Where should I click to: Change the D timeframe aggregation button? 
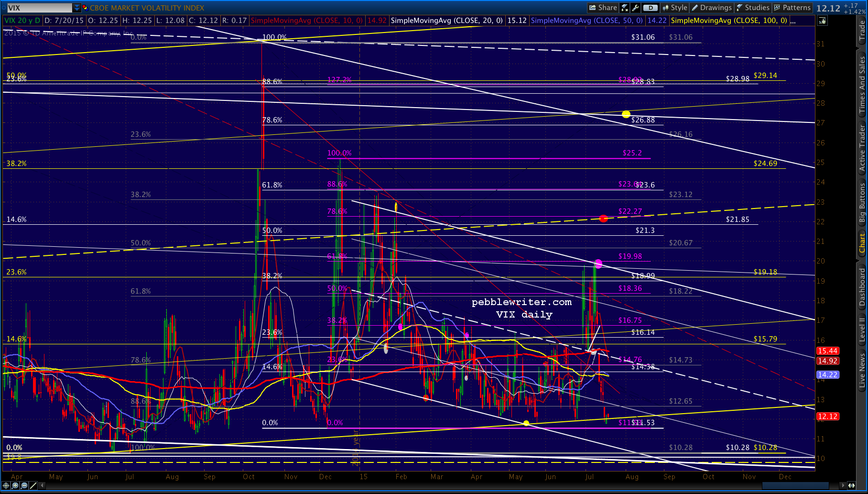point(650,8)
